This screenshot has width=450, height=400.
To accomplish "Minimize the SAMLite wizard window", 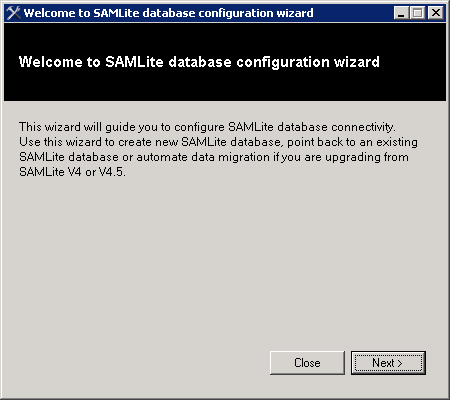I will 401,13.
